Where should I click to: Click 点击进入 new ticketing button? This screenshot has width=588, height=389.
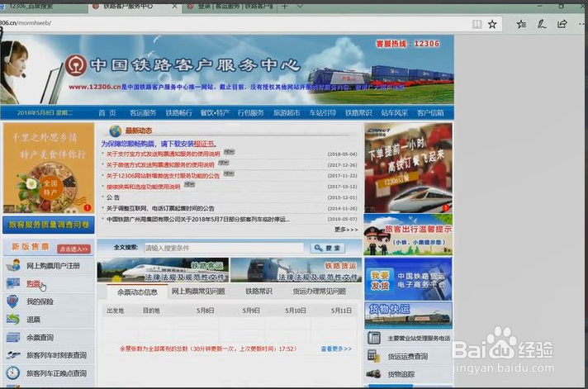(73, 249)
